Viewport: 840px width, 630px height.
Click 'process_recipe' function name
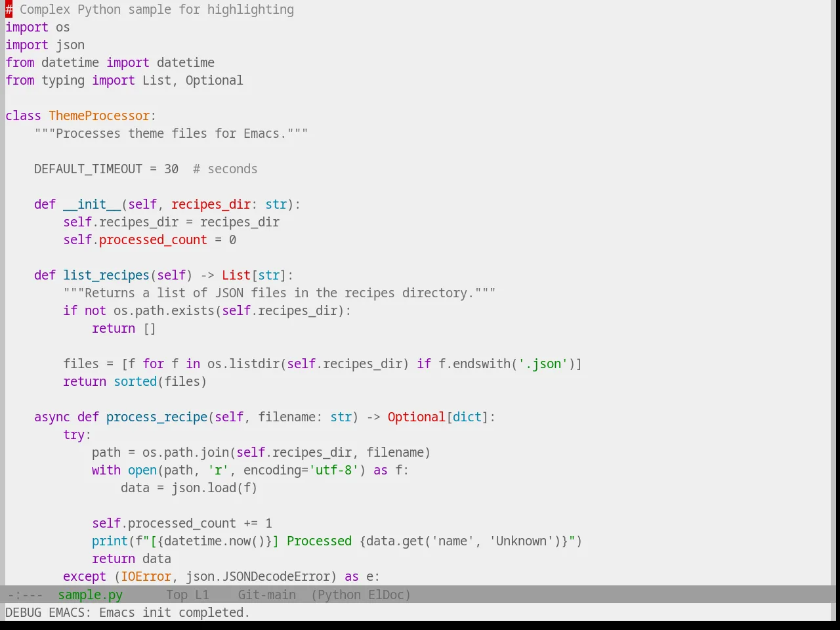pyautogui.click(x=157, y=417)
